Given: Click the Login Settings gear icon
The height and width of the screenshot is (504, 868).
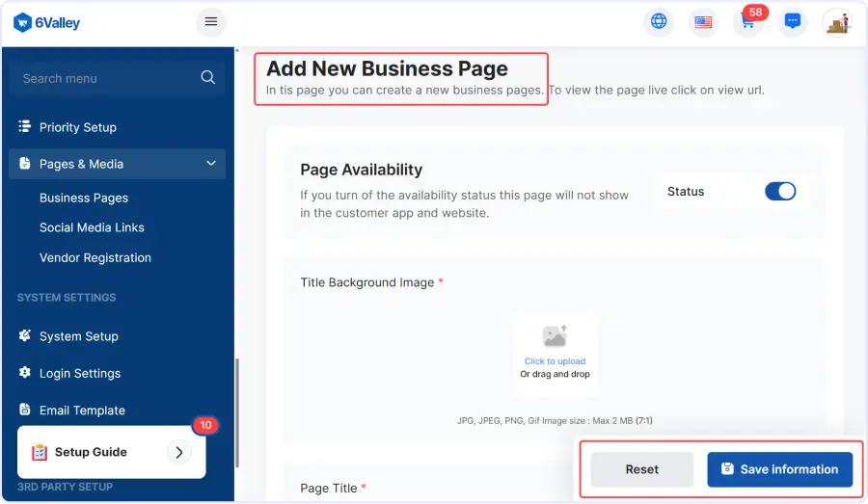Looking at the screenshot, I should 24,372.
